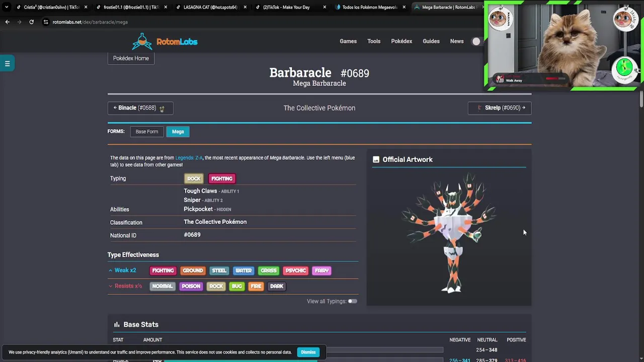Switch to the Base Form tab
This screenshot has height=362, width=644.
pos(147,132)
